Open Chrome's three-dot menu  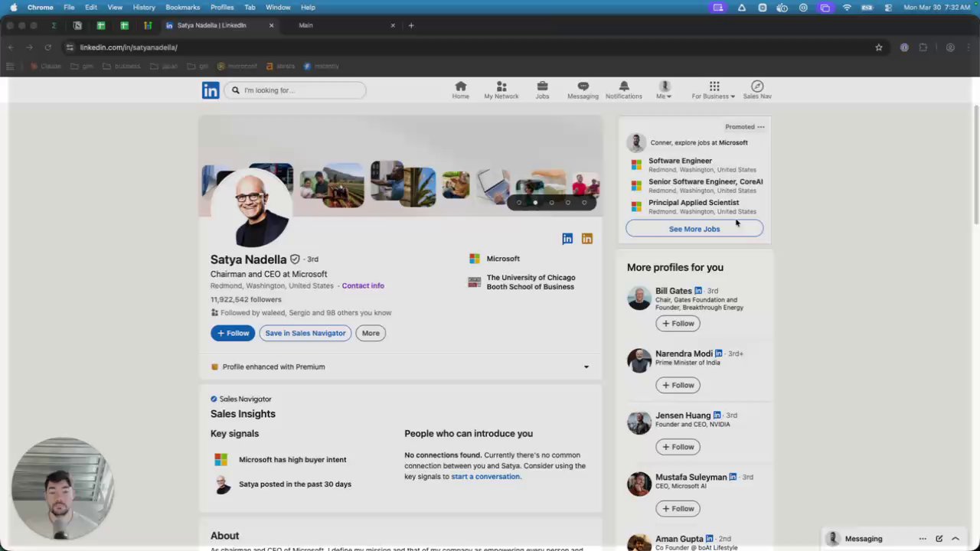pyautogui.click(x=969, y=47)
